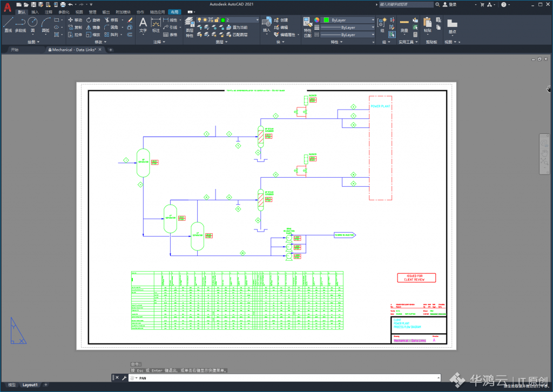
Task: Expand the Annotation (注释) panel
Action: click(159, 42)
